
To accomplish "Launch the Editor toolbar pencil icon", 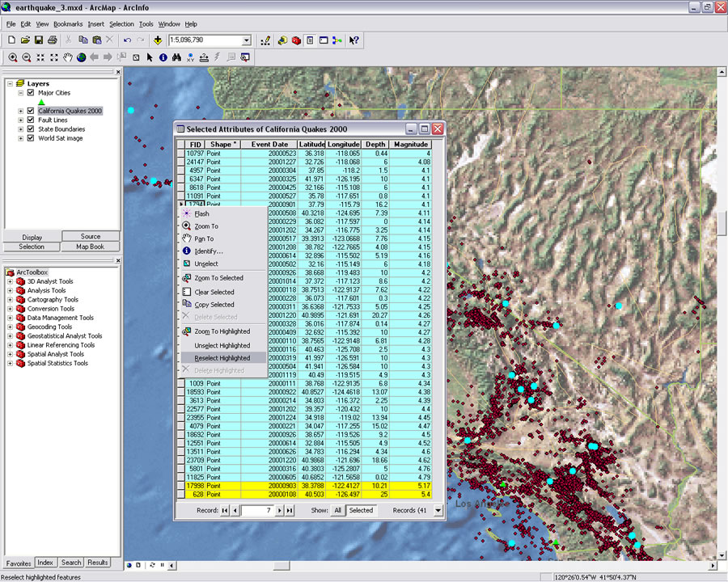I will tap(265, 40).
